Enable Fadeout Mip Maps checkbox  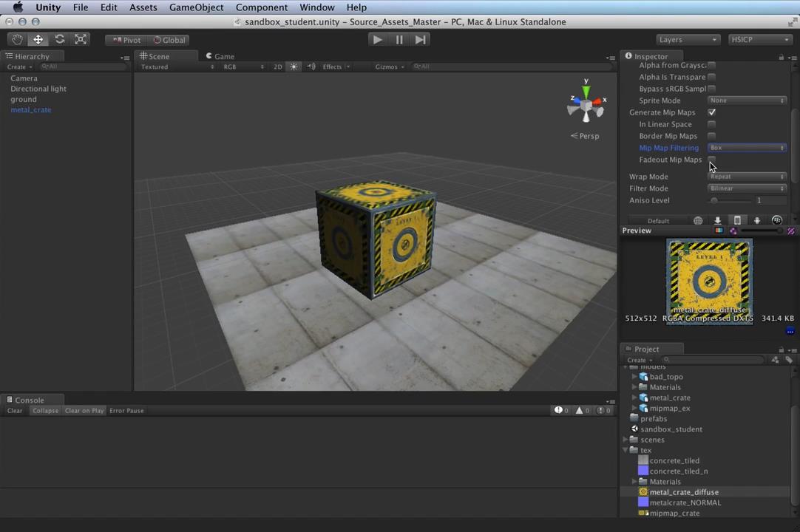[712, 159]
